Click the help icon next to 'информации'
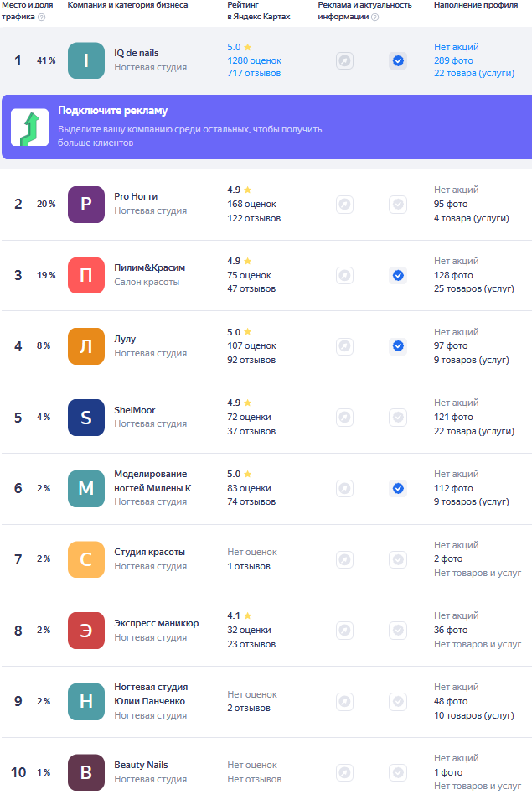This screenshot has height=805, width=532. pyautogui.click(x=375, y=17)
